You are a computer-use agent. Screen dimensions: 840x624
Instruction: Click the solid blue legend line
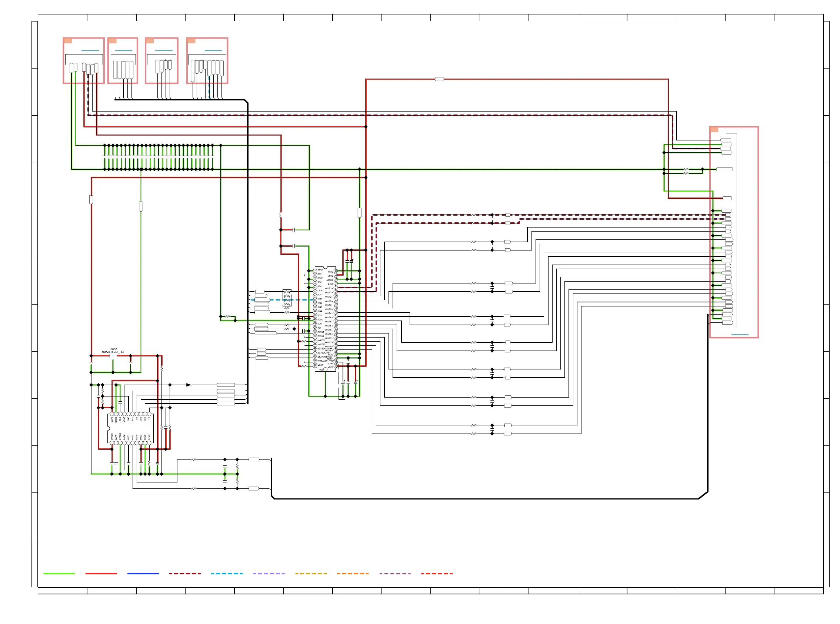tap(143, 573)
